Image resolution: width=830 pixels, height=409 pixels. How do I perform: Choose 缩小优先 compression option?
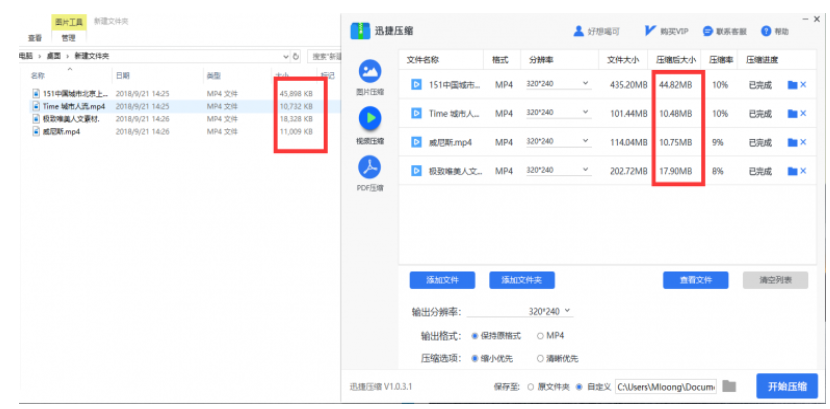click(x=492, y=358)
